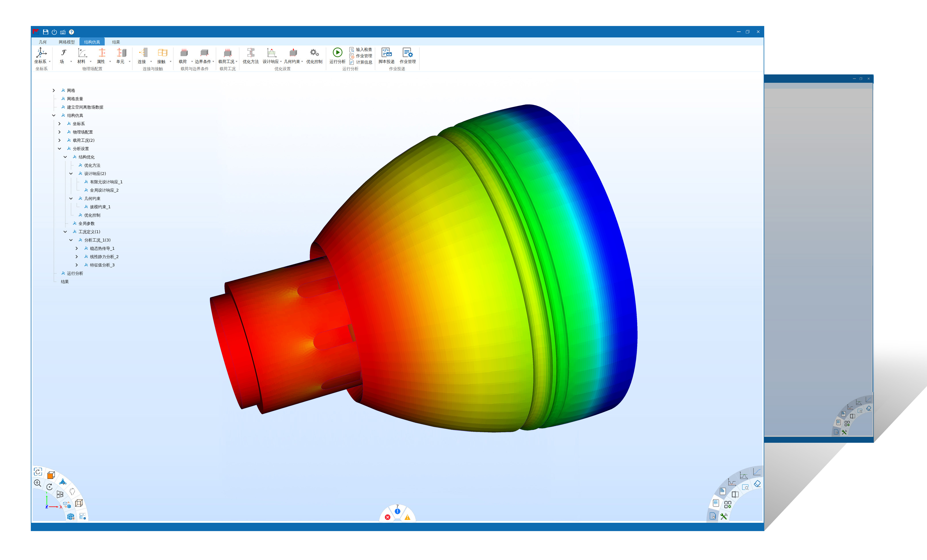Expand the 稳态热传导_1 tree node
927x560 pixels.
coord(76,248)
